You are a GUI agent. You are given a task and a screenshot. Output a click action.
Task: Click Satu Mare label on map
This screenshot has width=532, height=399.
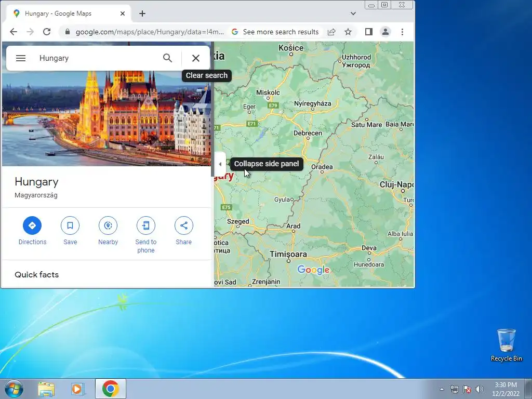point(366,125)
